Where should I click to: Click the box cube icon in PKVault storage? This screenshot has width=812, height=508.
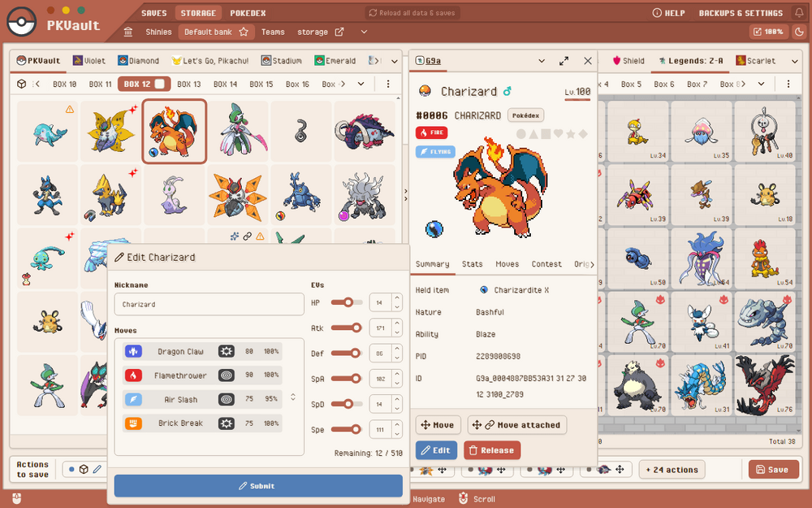point(21,84)
